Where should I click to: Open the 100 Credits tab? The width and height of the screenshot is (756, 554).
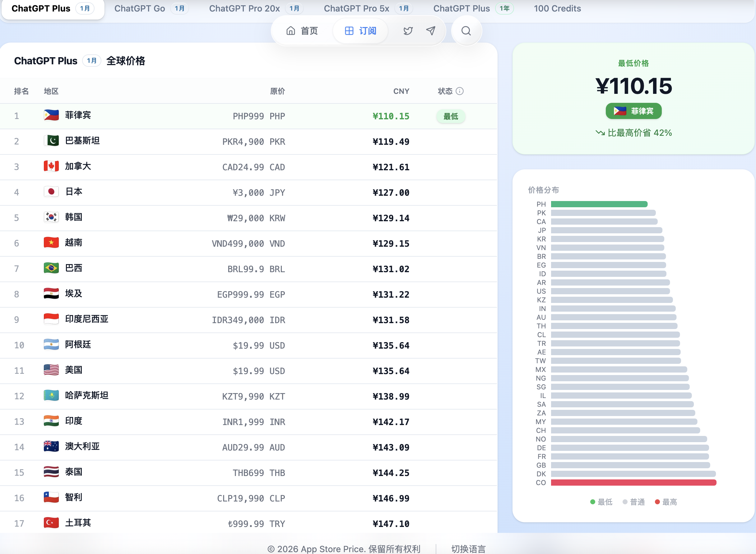[557, 8]
